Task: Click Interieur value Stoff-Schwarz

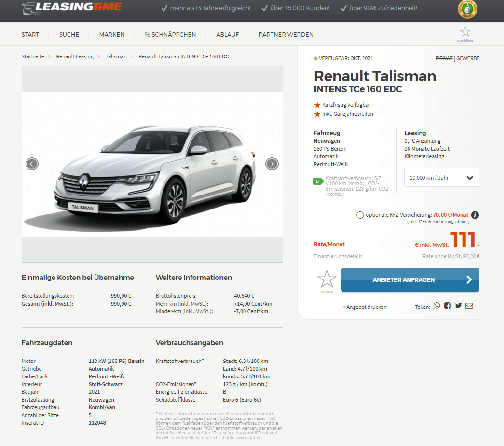Action: click(106, 384)
